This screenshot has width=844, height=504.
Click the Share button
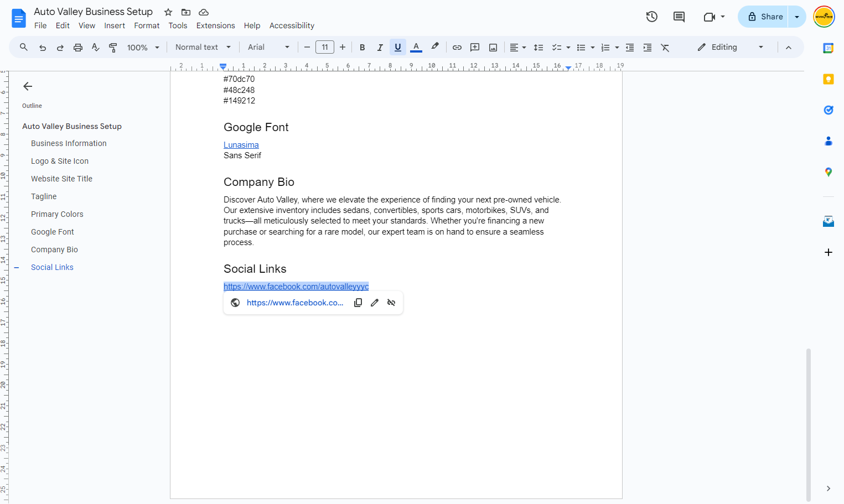pos(764,17)
